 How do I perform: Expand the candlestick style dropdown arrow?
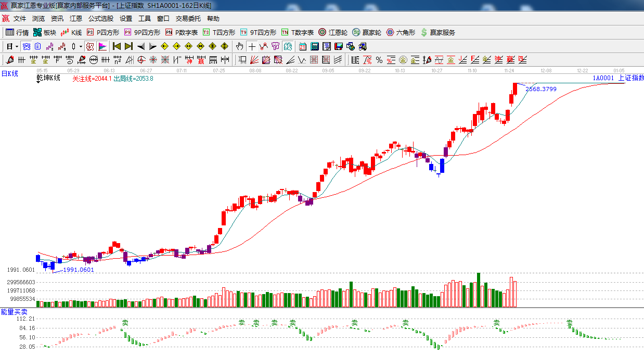click(x=81, y=46)
